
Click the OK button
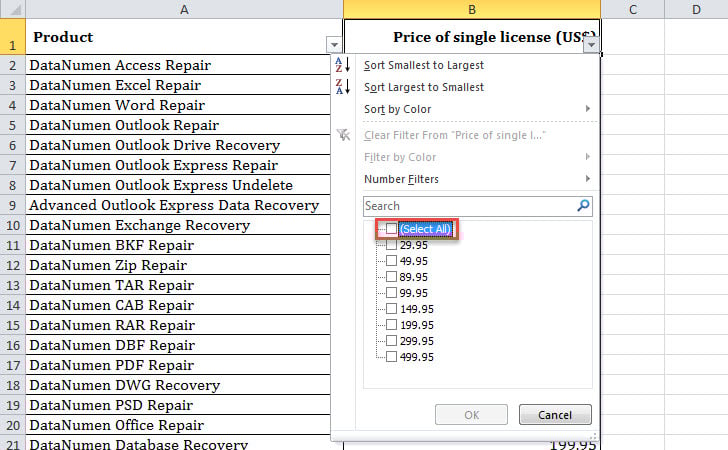pos(471,414)
